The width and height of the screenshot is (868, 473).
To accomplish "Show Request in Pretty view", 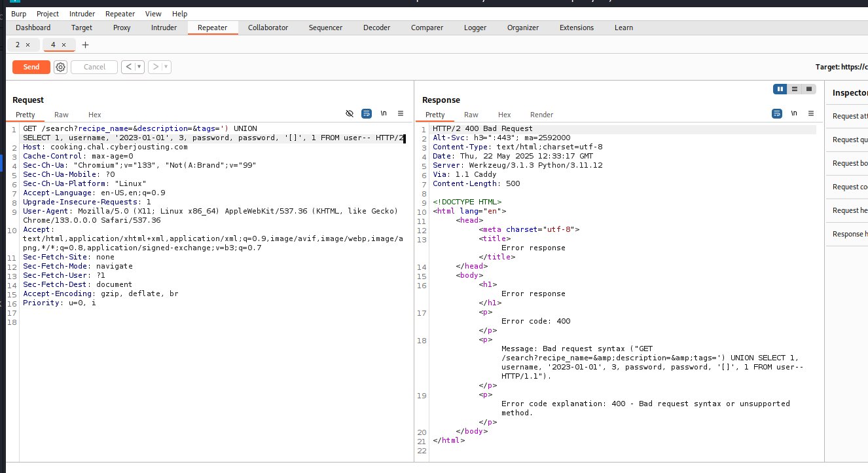I will (x=26, y=115).
